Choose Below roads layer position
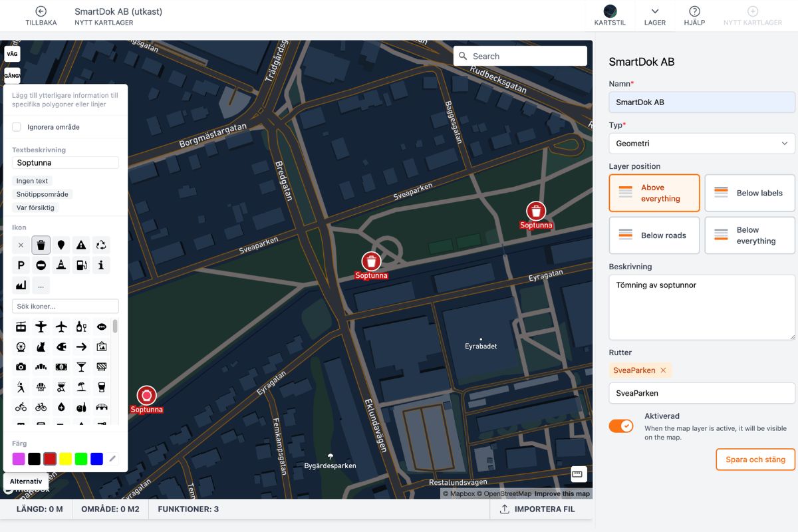Image resolution: width=798 pixels, height=532 pixels. 654,235
